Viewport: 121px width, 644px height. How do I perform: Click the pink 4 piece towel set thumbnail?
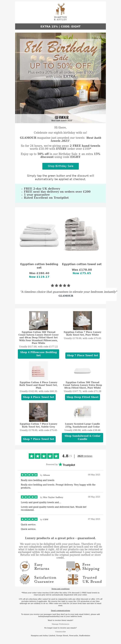(38, 371)
